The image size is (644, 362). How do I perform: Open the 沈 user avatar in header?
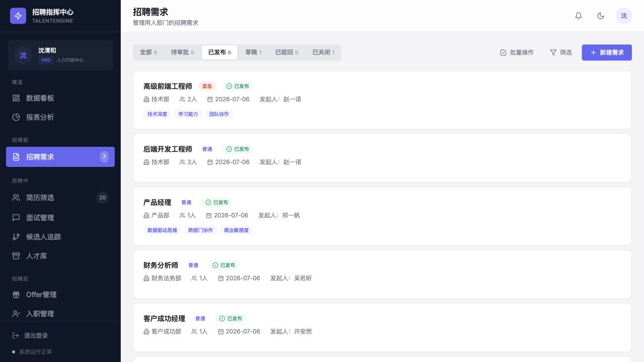pyautogui.click(x=624, y=16)
